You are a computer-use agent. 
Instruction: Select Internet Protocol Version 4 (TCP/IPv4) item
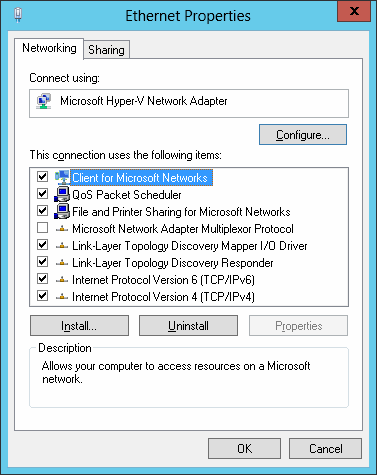click(163, 297)
